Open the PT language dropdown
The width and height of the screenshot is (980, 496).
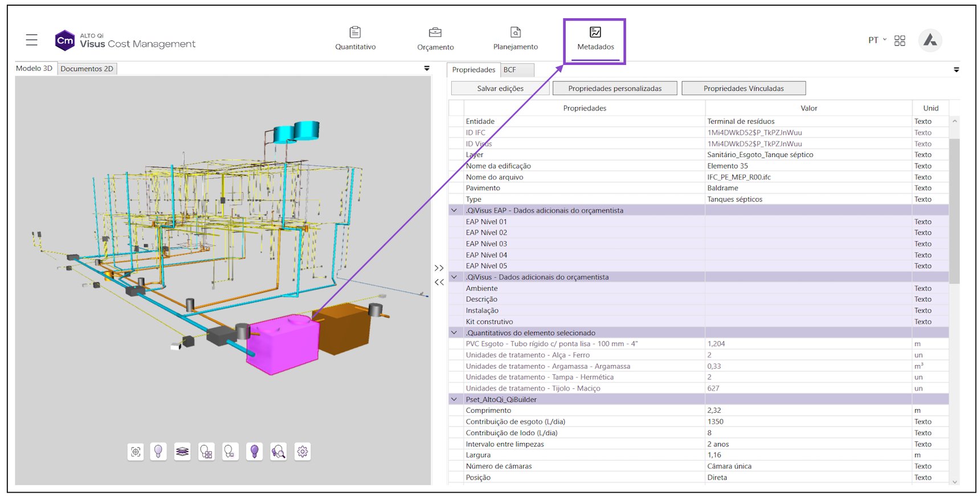(x=877, y=40)
